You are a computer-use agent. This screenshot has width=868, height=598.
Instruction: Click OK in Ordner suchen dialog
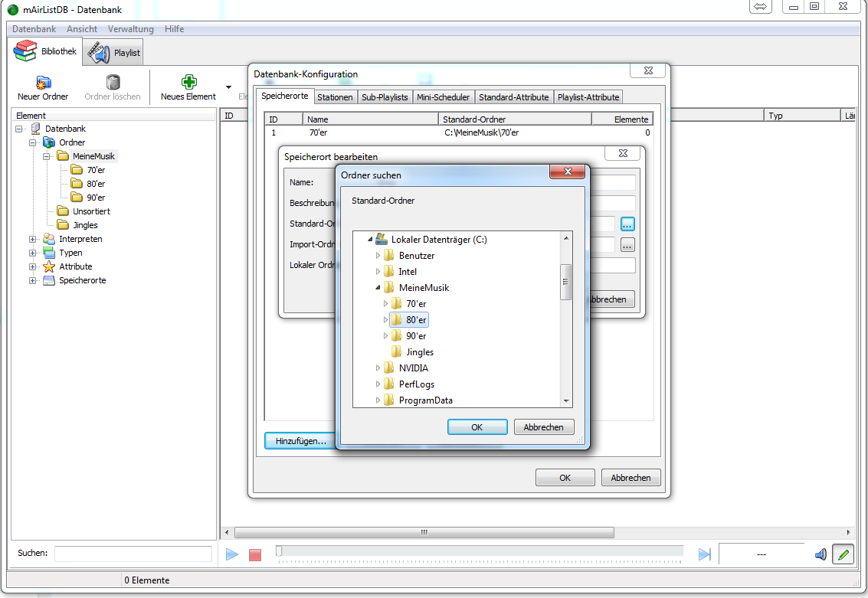(477, 427)
